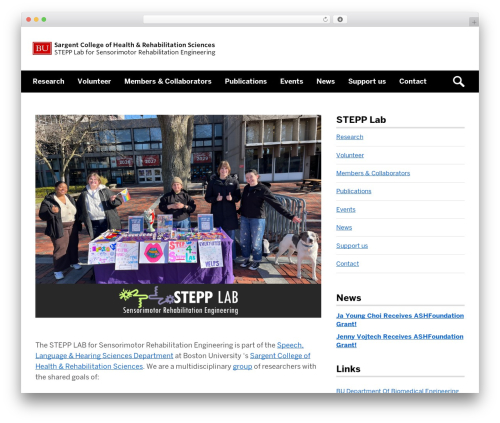This screenshot has width=500, height=423.
Task: Click the Sargent College header title text
Action: click(x=135, y=45)
